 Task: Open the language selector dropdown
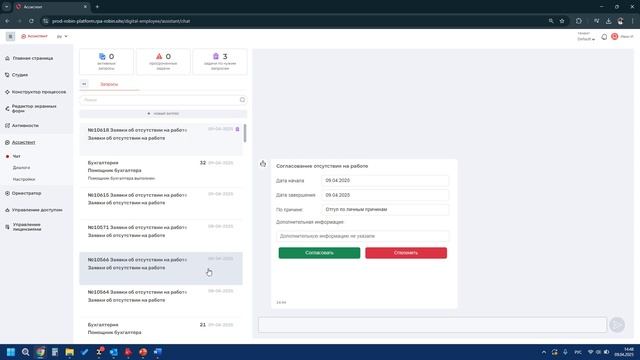tap(62, 36)
